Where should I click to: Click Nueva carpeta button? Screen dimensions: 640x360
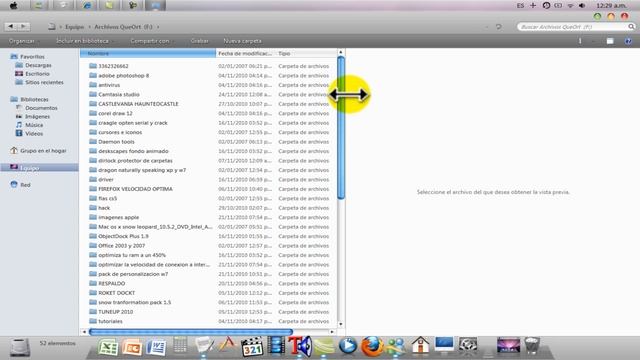tap(242, 41)
